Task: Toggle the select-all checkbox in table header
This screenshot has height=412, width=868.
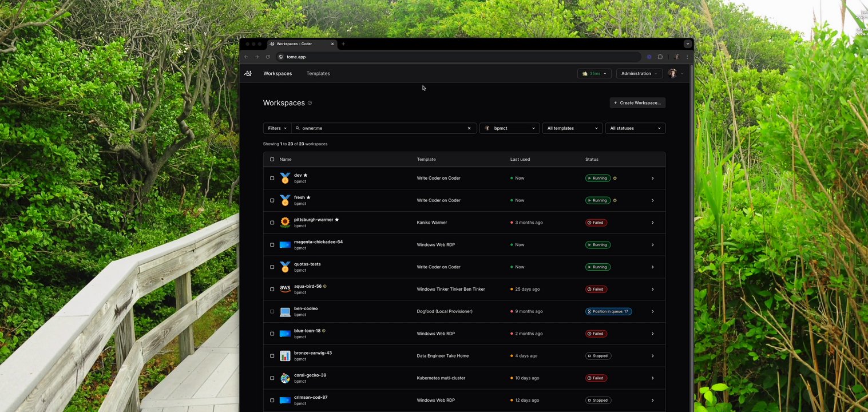Action: point(272,159)
